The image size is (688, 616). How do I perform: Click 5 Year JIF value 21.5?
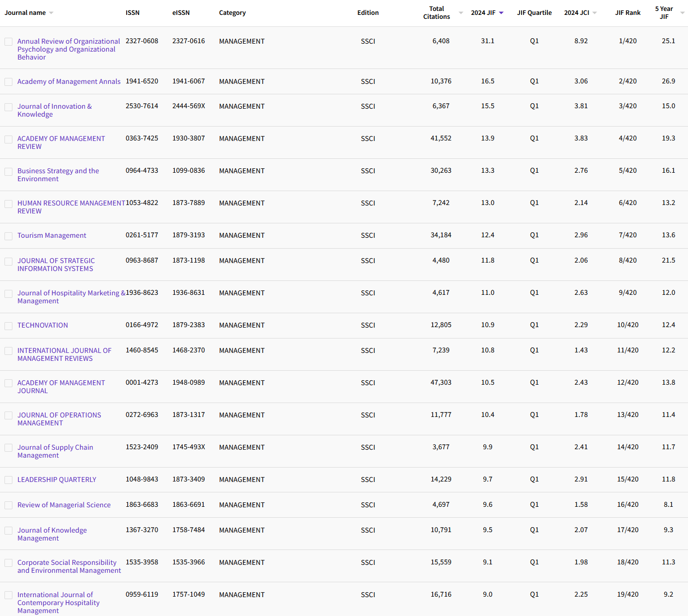669,261
